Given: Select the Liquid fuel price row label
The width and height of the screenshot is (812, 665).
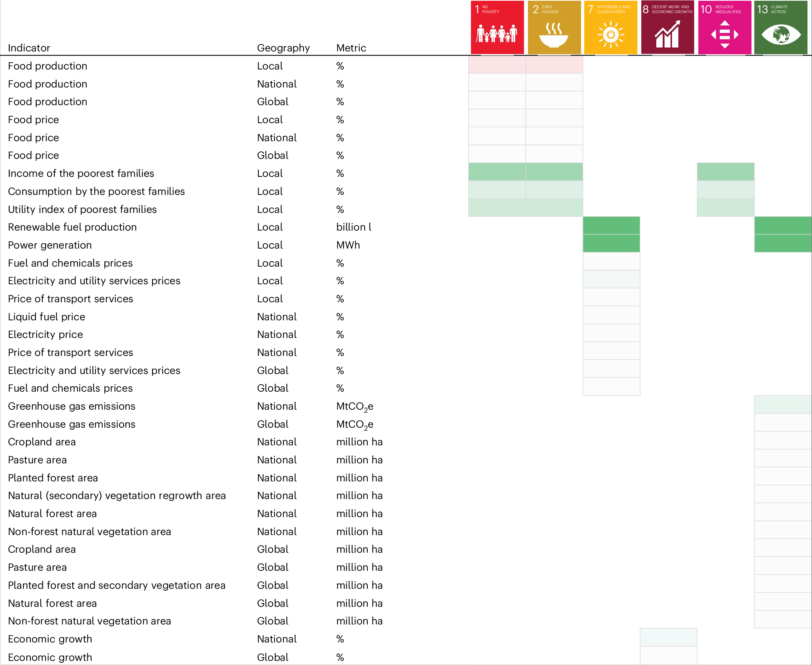Looking at the screenshot, I should click(47, 317).
